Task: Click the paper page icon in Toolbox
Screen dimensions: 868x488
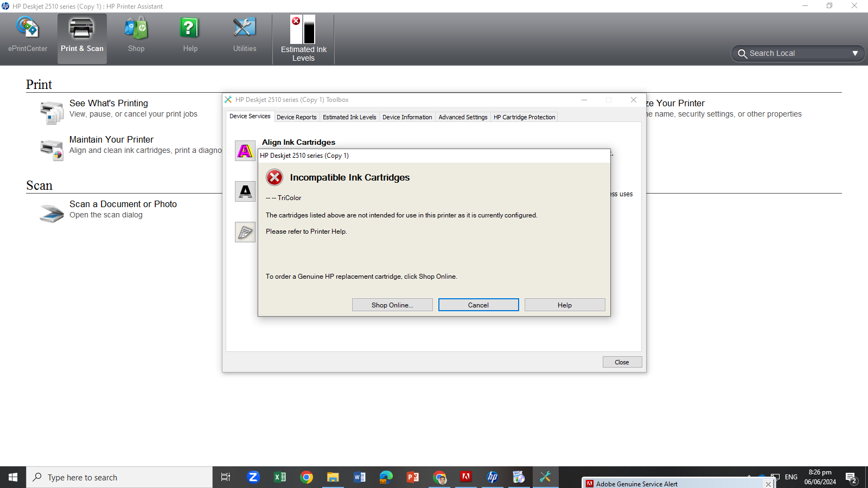Action: coord(245,232)
